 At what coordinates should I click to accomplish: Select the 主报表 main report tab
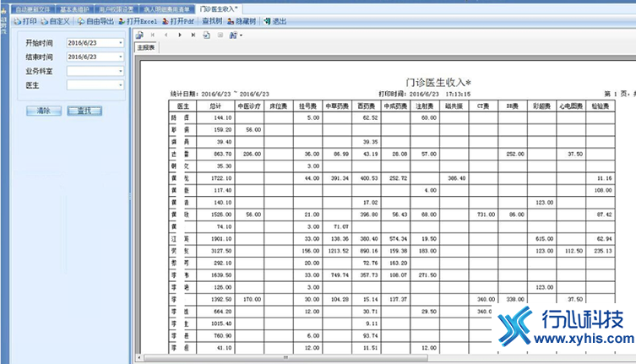[146, 47]
